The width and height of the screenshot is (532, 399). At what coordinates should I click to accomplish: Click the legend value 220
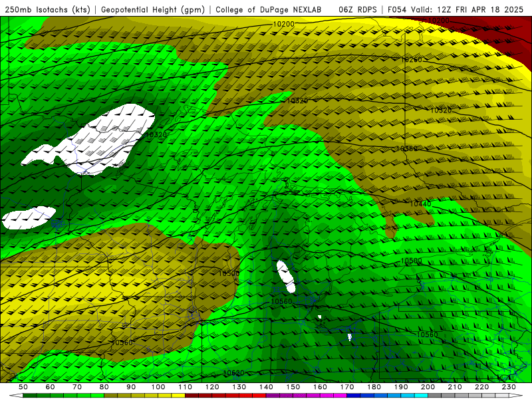[481, 387]
